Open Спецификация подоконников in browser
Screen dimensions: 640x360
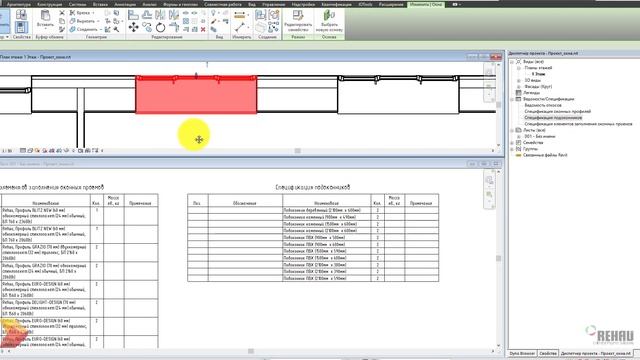coord(553,118)
